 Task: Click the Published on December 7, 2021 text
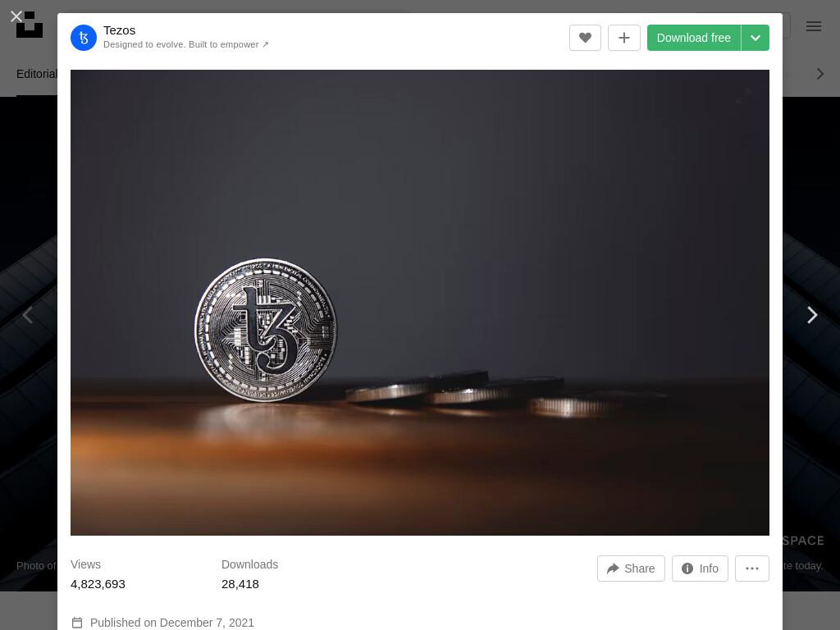(x=172, y=623)
